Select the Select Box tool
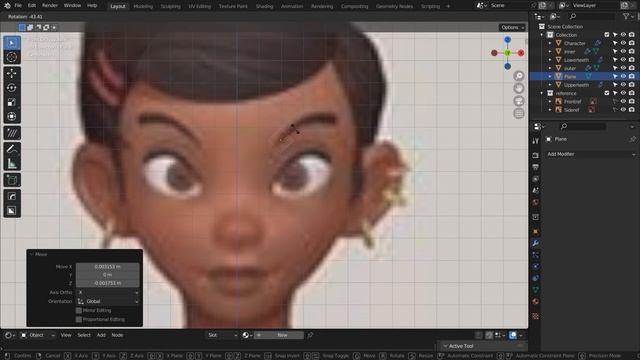 (x=12, y=43)
